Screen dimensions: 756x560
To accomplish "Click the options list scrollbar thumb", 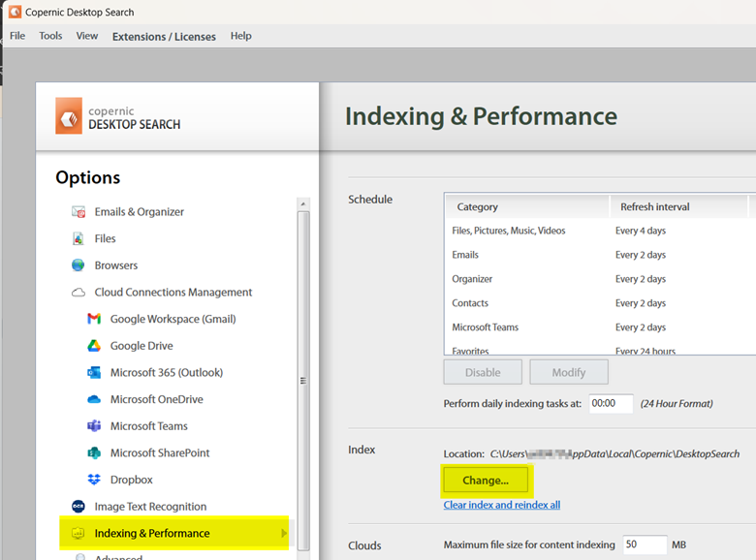I will pos(303,381).
